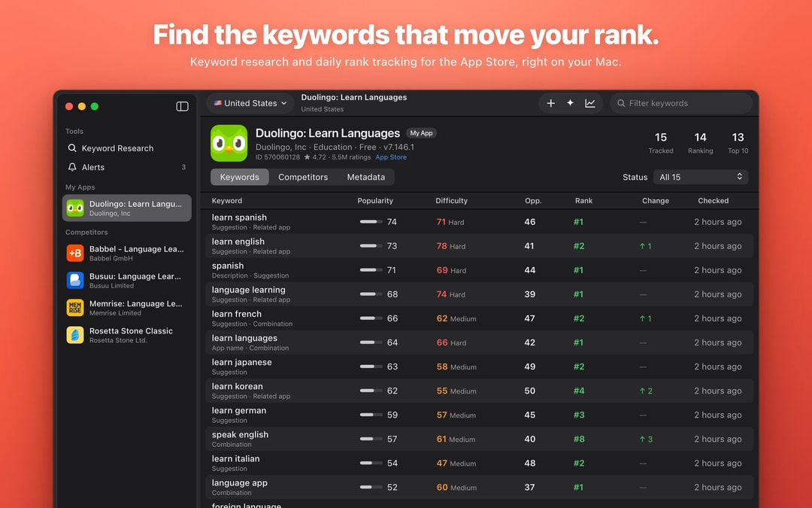Click the Alerts count badge 3

tap(183, 167)
